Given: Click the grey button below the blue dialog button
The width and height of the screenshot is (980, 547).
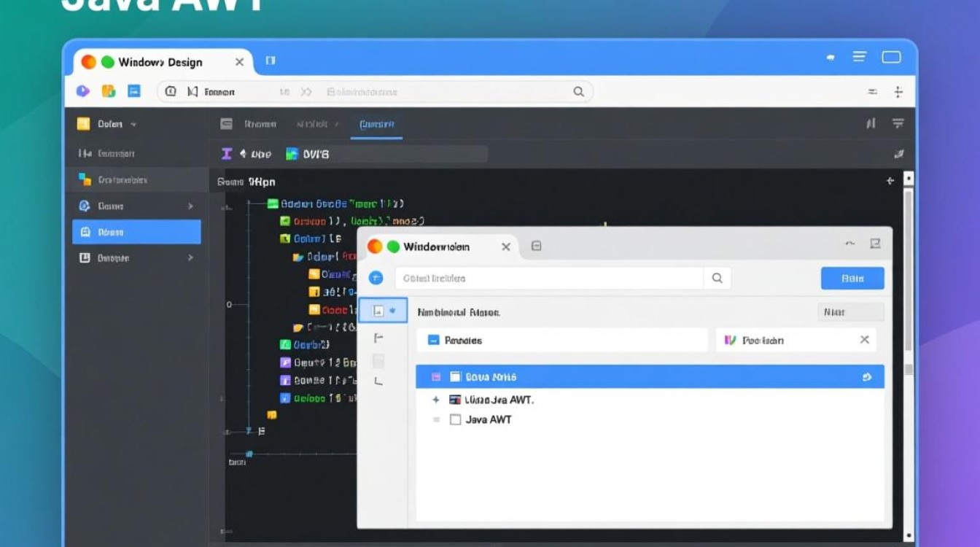Looking at the screenshot, I should tap(851, 312).
